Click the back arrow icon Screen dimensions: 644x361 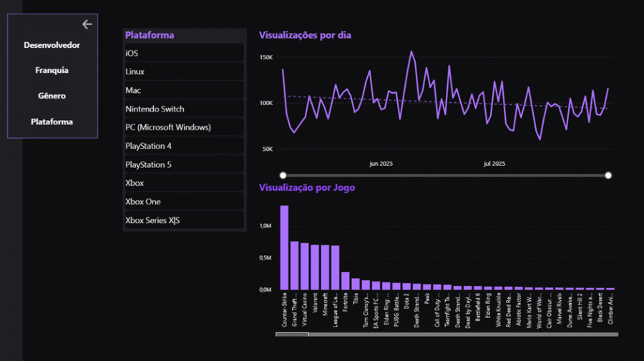pos(87,24)
